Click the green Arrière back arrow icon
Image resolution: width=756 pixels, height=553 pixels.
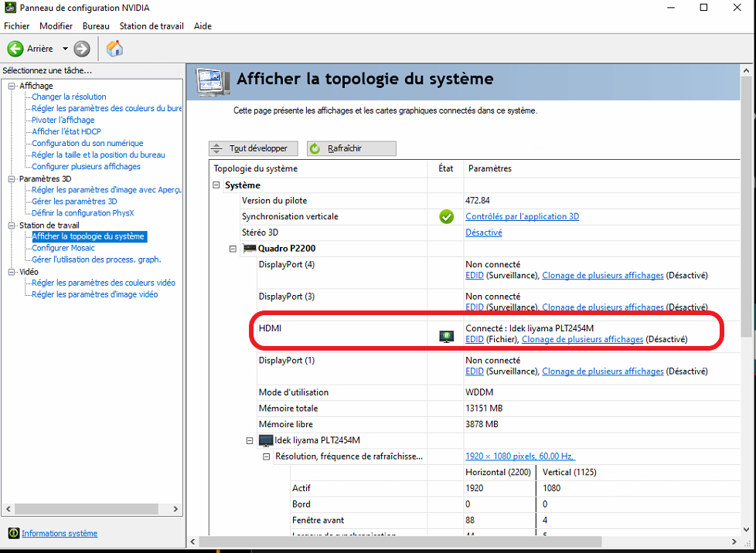pyautogui.click(x=15, y=49)
